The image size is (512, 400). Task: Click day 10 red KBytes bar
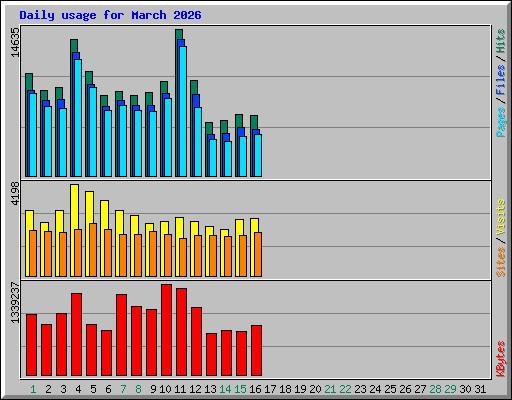tap(166, 330)
